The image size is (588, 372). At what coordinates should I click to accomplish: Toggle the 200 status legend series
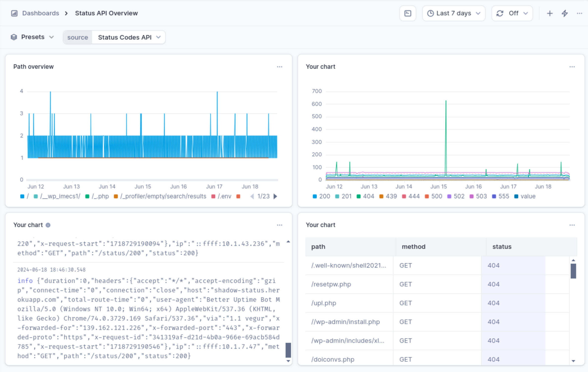coord(321,196)
